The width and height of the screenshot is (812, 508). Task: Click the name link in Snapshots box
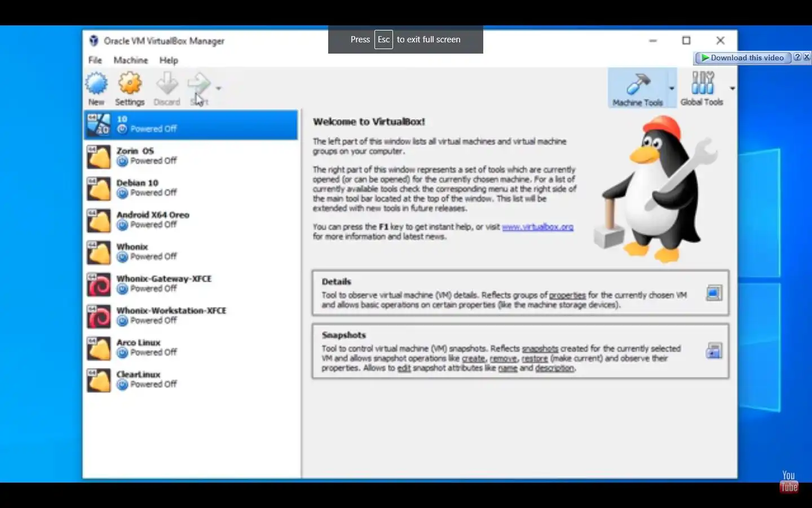click(507, 368)
